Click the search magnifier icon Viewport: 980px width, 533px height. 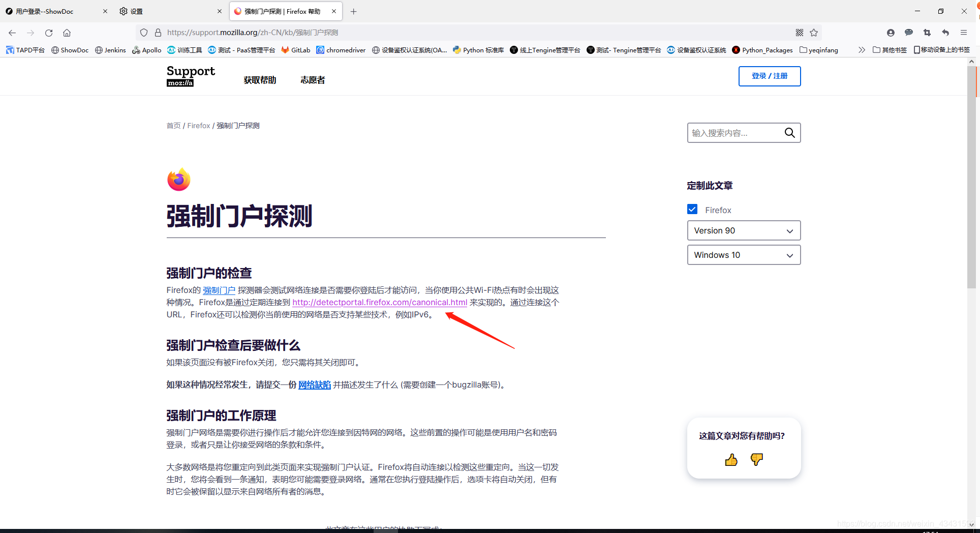point(789,133)
